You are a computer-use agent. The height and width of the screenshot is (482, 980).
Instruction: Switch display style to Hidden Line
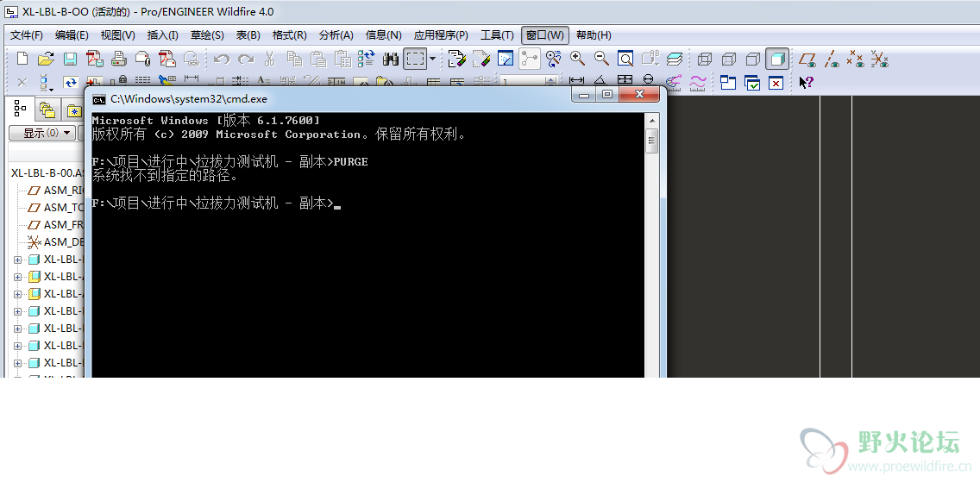(x=729, y=59)
